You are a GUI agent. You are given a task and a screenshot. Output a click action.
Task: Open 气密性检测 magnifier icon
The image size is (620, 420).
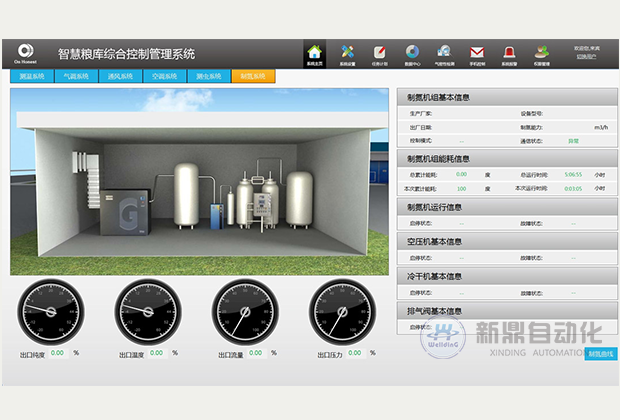click(x=444, y=55)
